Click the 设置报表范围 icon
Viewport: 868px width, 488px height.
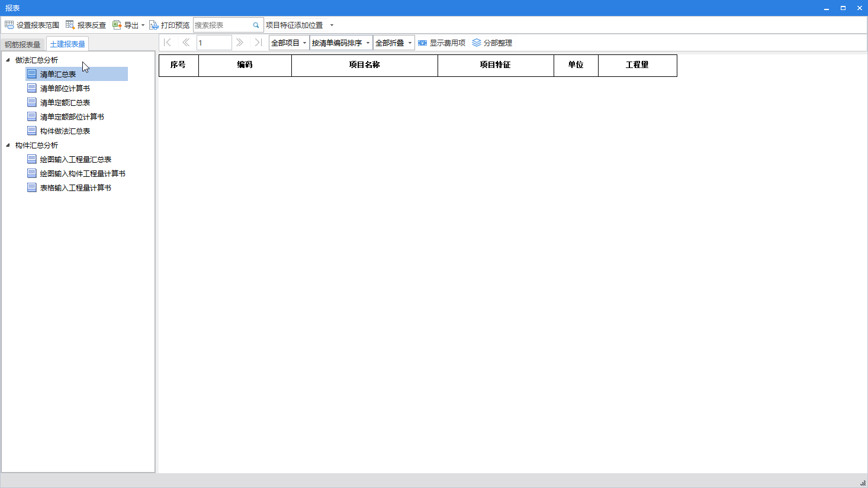[9, 25]
